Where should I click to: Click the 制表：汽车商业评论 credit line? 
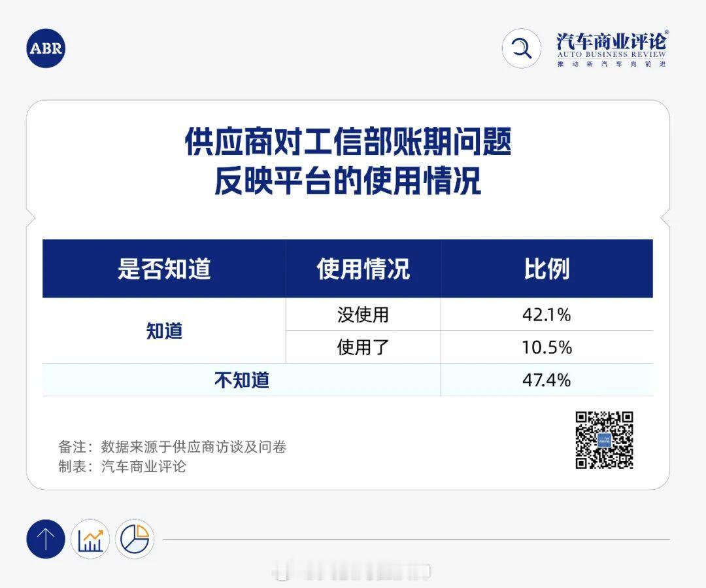122,466
